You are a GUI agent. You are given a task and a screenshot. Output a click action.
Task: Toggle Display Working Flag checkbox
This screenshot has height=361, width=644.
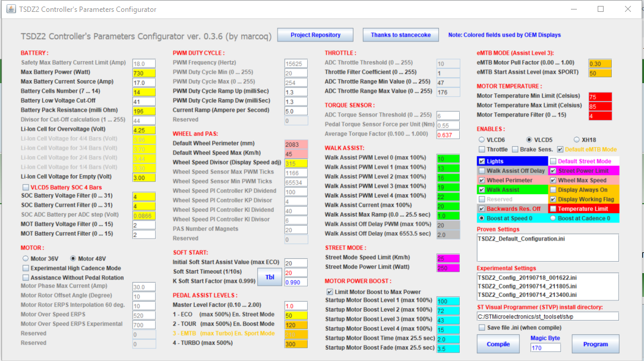pos(553,199)
